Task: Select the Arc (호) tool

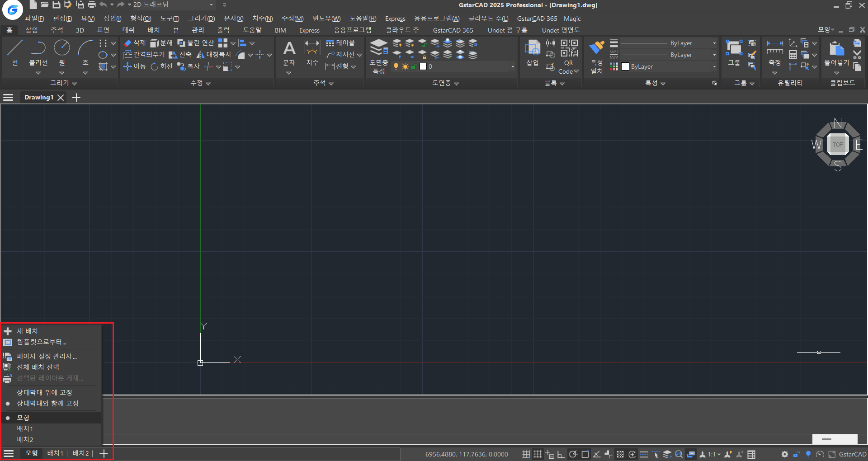Action: pos(85,52)
